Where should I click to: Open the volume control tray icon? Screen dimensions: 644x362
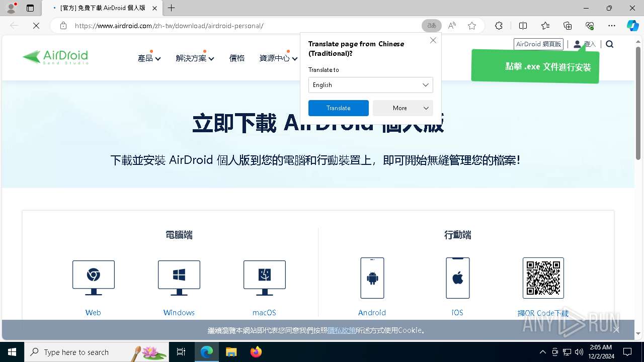click(579, 352)
